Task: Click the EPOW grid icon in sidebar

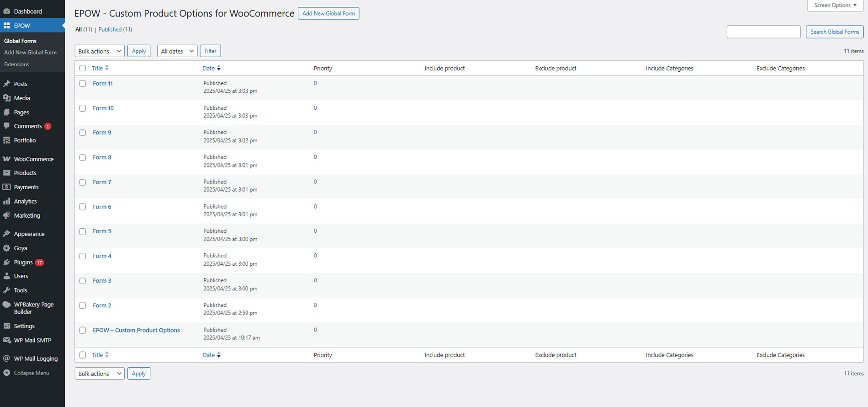Action: [x=7, y=26]
